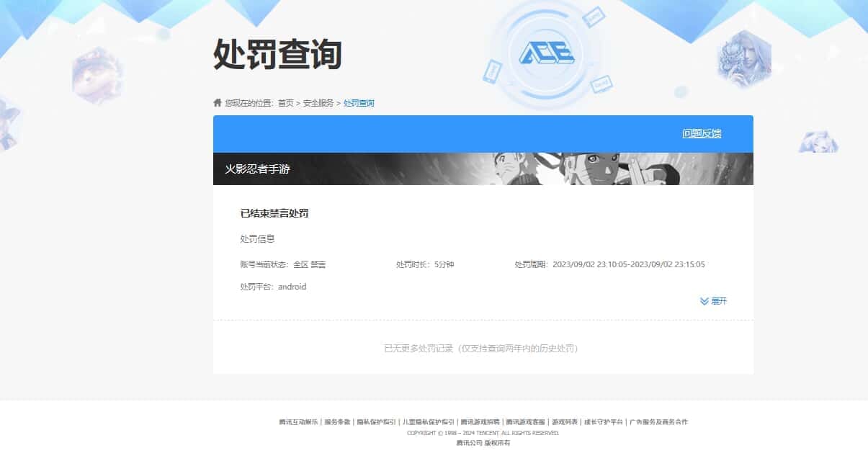Click the 处罚周期 date range text

click(x=610, y=264)
